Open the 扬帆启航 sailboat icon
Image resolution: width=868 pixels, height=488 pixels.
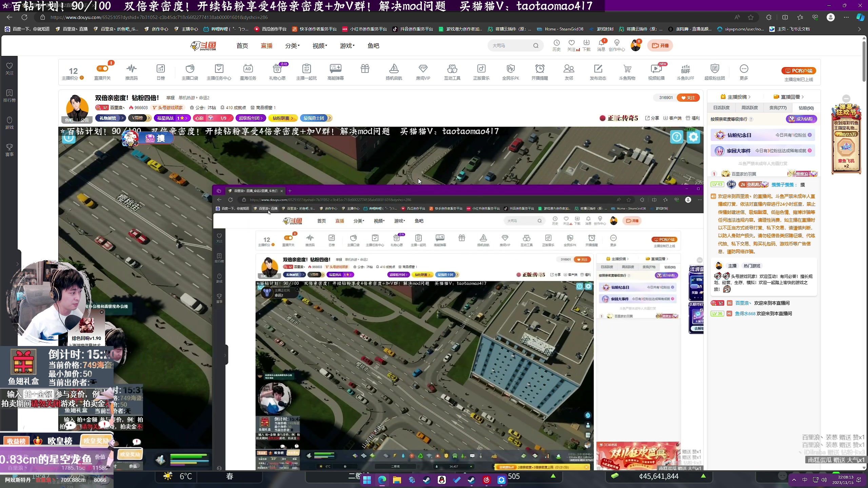[x=394, y=72]
